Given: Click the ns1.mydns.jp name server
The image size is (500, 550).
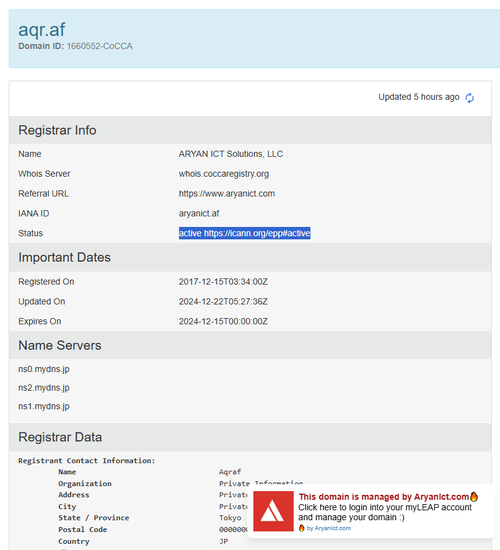Looking at the screenshot, I should point(44,407).
